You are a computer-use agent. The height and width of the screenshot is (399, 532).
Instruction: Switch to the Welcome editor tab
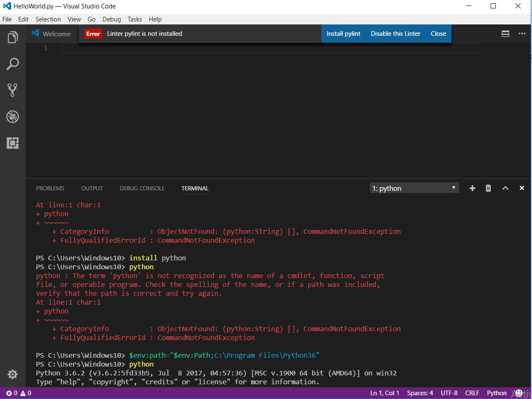(52, 34)
